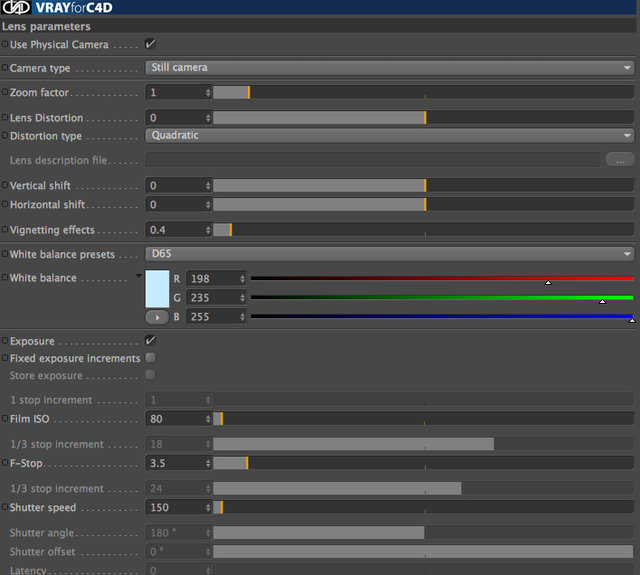Toggle the Exposure checkbox
Image resolution: width=640 pixels, height=575 pixels.
pyautogui.click(x=151, y=340)
